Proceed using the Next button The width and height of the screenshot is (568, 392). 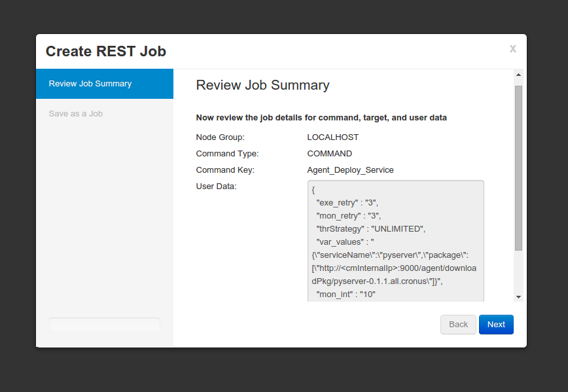[496, 324]
